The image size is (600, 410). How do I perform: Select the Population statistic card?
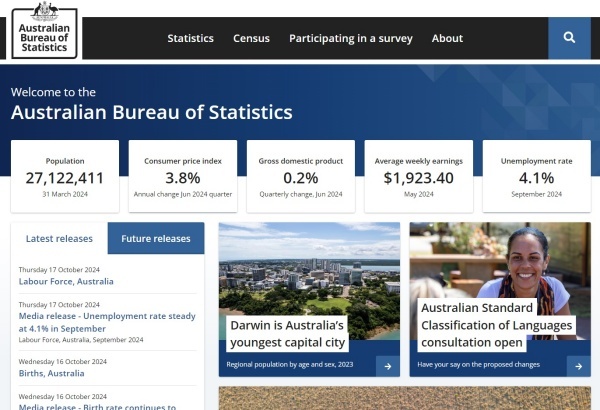[x=65, y=176]
